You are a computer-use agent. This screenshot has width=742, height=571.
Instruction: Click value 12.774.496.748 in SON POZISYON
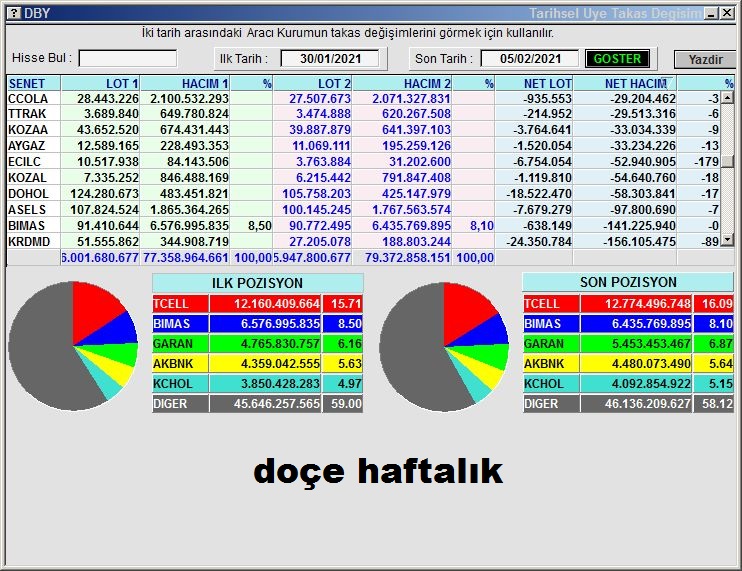[x=647, y=304]
